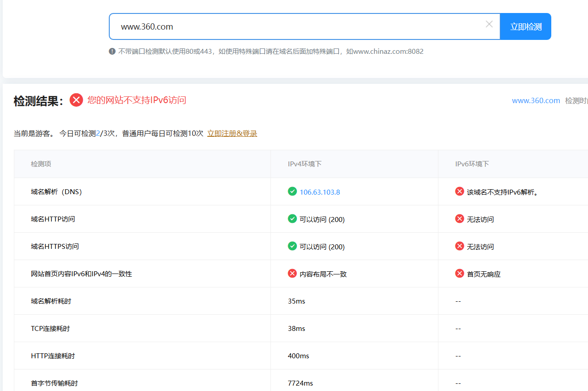Click the green check in the 域名HTTP访问 row
Viewport: 588px width, 391px height.
pyautogui.click(x=292, y=219)
